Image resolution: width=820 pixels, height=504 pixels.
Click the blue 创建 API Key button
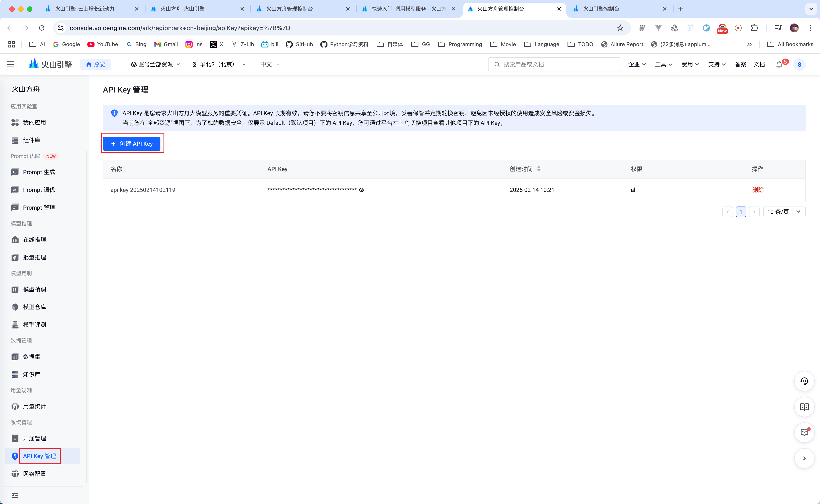(132, 144)
